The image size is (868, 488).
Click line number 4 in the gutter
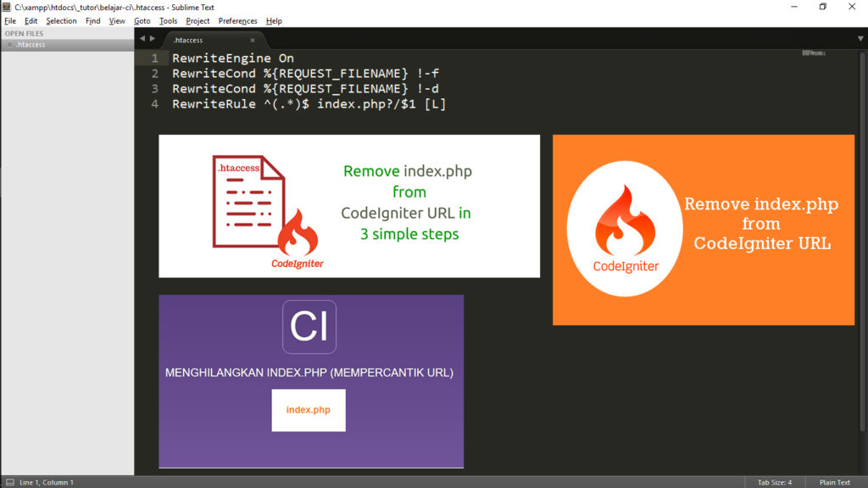pos(154,104)
